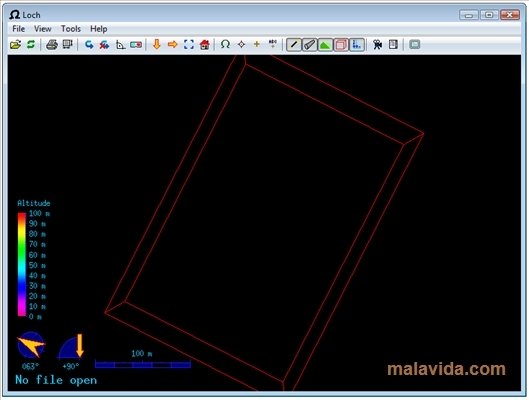Toggle the red bounding box button
The image size is (529, 400).
pyautogui.click(x=341, y=45)
